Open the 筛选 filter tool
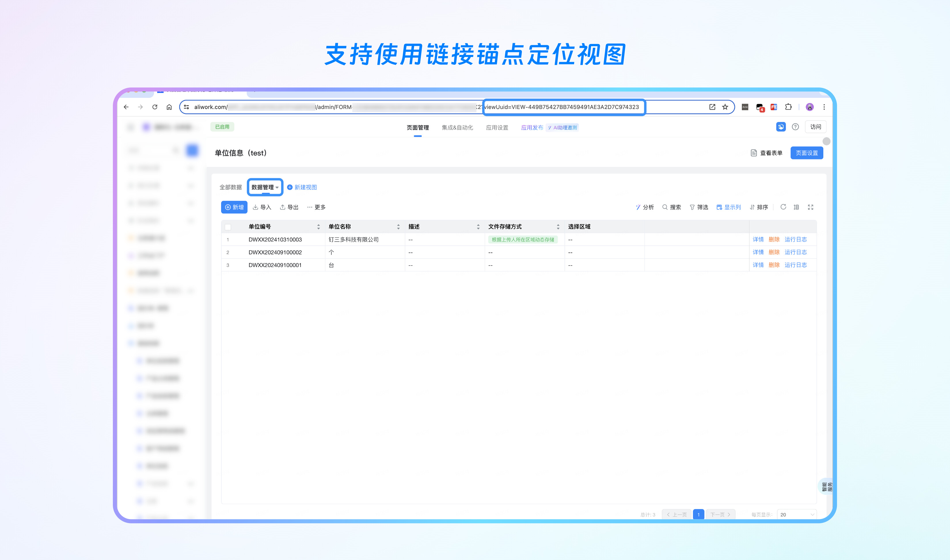The width and height of the screenshot is (950, 560). tap(699, 207)
